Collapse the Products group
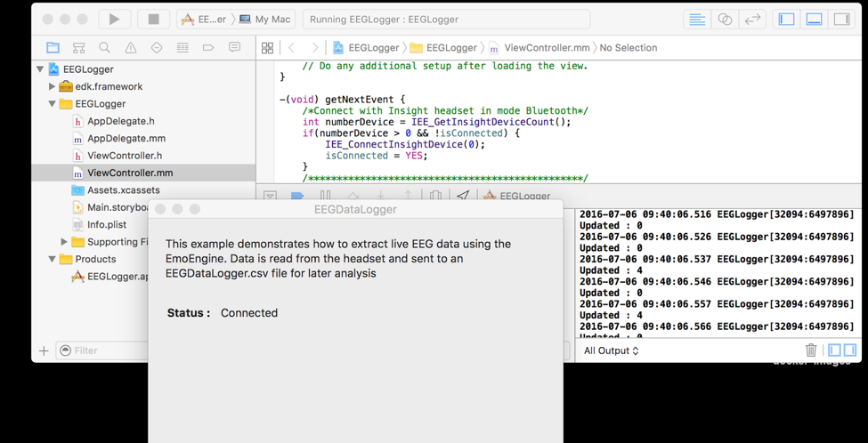 click(52, 259)
